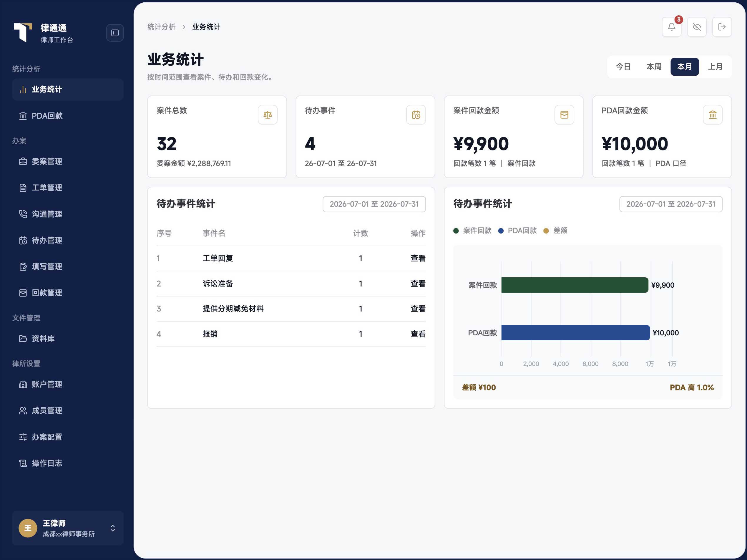
Task: Click 提供分期减免材料 event name cell
Action: tap(233, 309)
